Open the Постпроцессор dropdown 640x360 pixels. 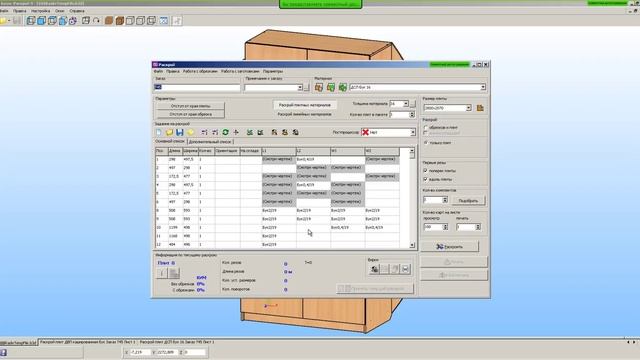pos(413,132)
